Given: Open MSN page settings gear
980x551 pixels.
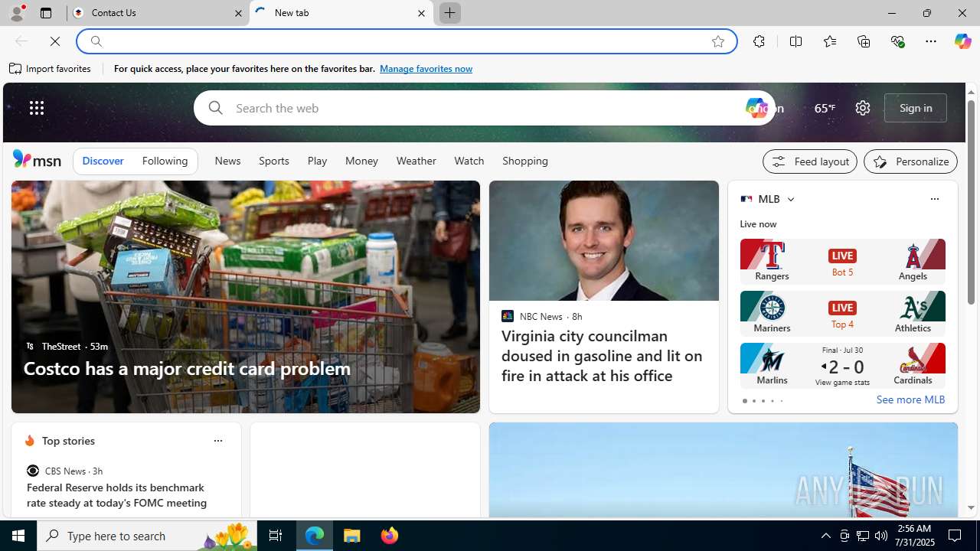Looking at the screenshot, I should tap(862, 108).
